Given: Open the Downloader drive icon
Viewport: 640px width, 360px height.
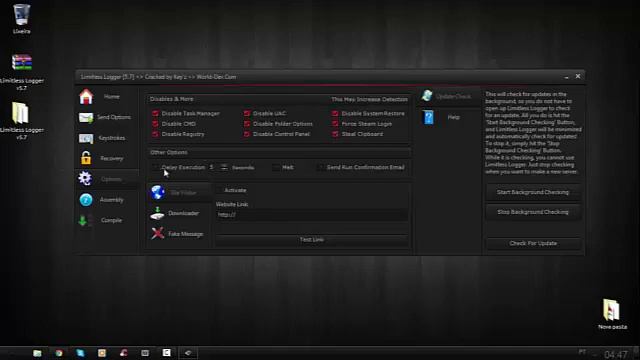Looking at the screenshot, I should (158, 213).
